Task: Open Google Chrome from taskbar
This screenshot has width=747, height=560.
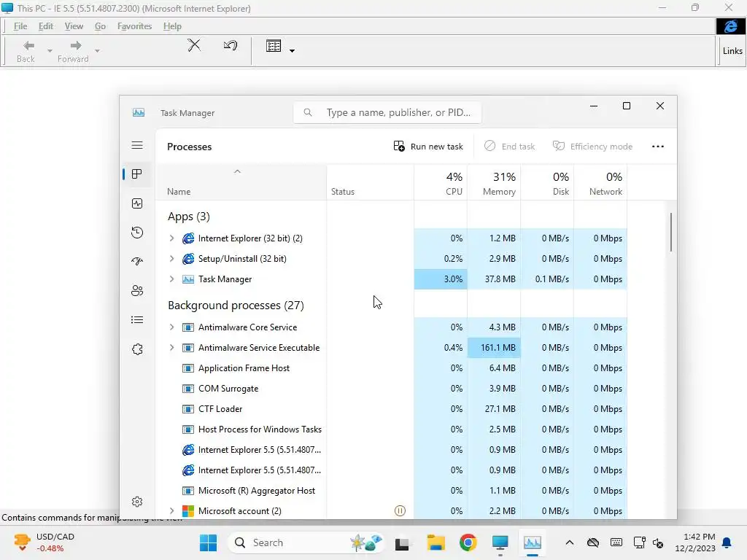Action: click(x=468, y=542)
